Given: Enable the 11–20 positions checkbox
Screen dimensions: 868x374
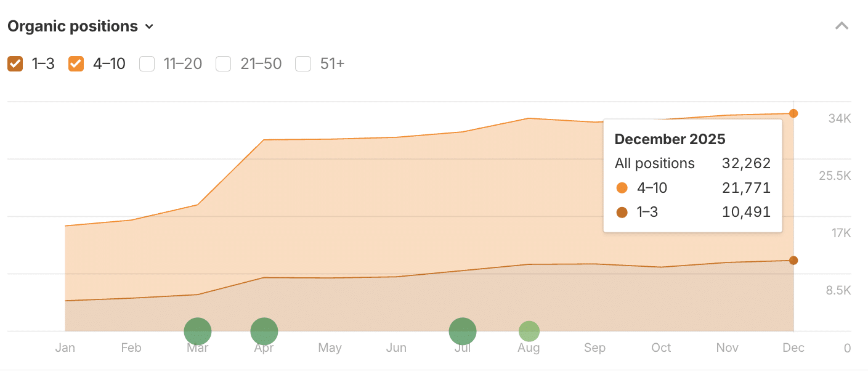Looking at the screenshot, I should 147,63.
